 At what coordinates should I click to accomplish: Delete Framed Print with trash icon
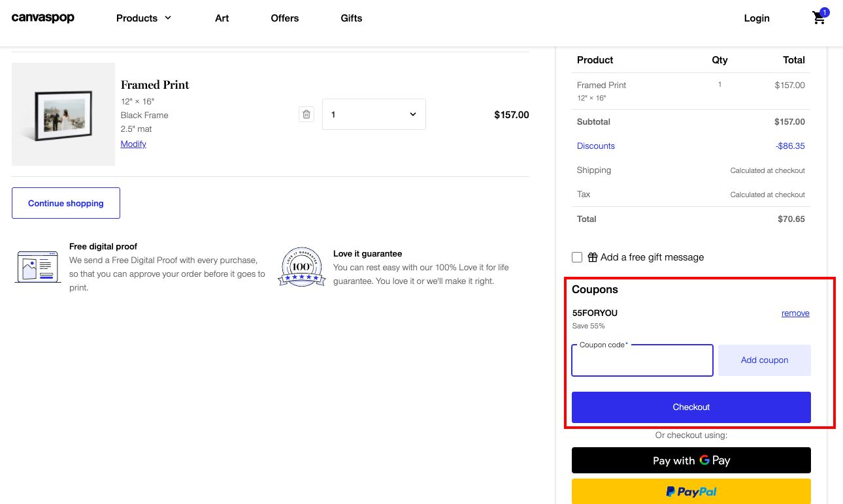[306, 114]
